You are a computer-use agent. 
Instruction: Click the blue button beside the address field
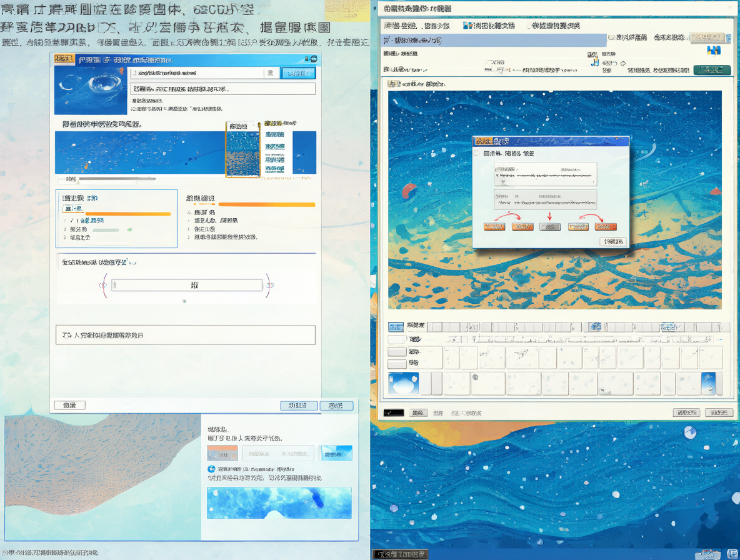[x=298, y=73]
